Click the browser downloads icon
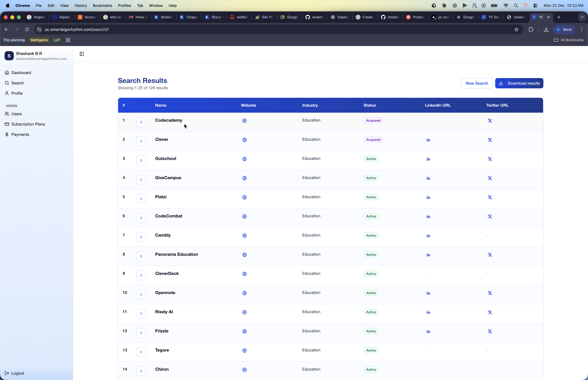This screenshot has height=380, width=588. tap(546, 29)
